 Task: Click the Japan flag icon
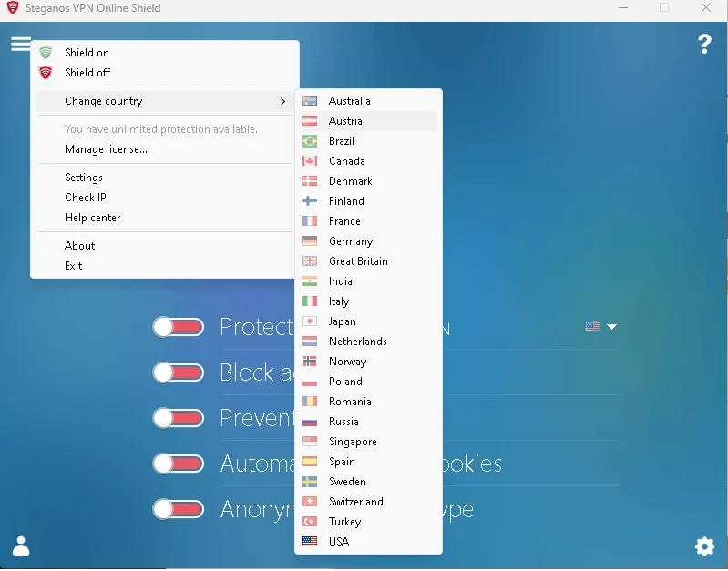click(310, 321)
